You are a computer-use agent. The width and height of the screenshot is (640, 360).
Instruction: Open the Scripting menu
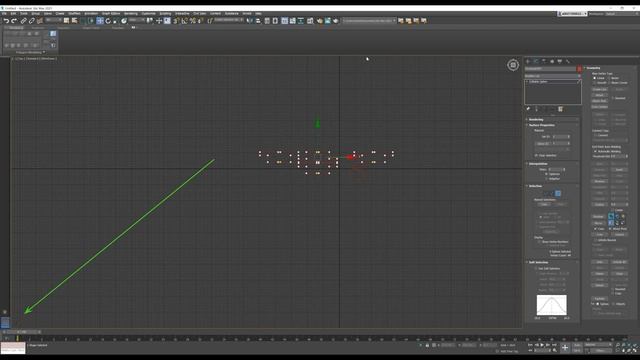coord(165,13)
